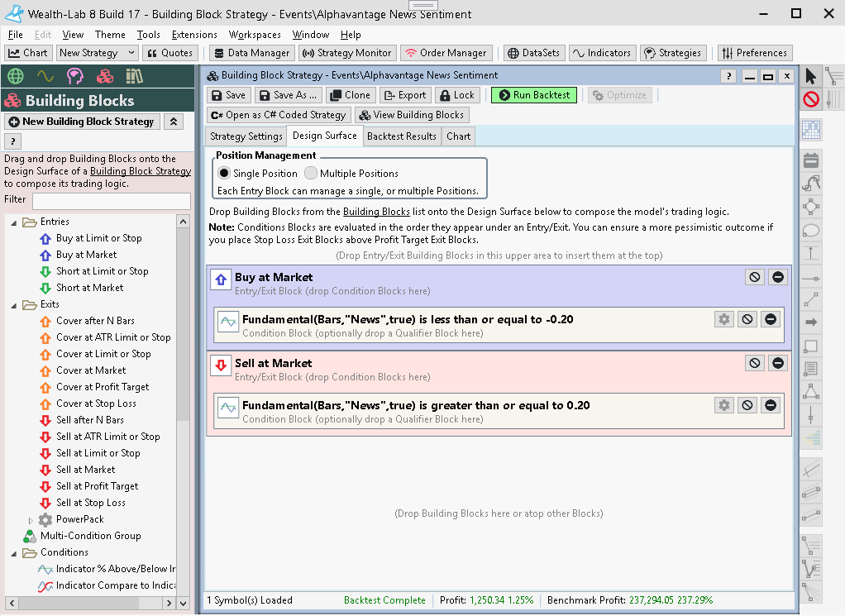Collapse the Entries tree folder
Viewport: 845px width, 616px height.
[14, 222]
